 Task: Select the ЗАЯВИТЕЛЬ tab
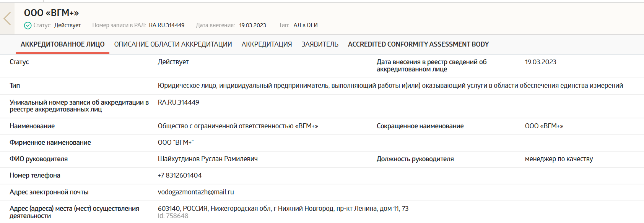[320, 44]
